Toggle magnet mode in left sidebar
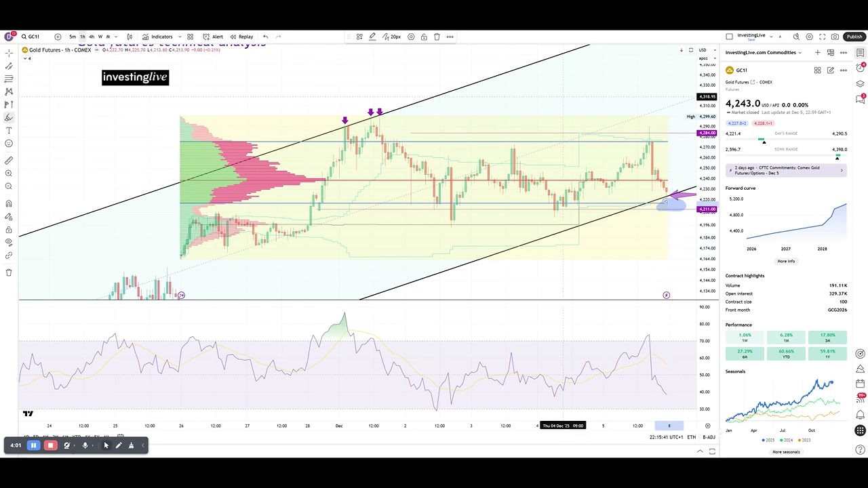This screenshot has width=868, height=488. pos(9,203)
